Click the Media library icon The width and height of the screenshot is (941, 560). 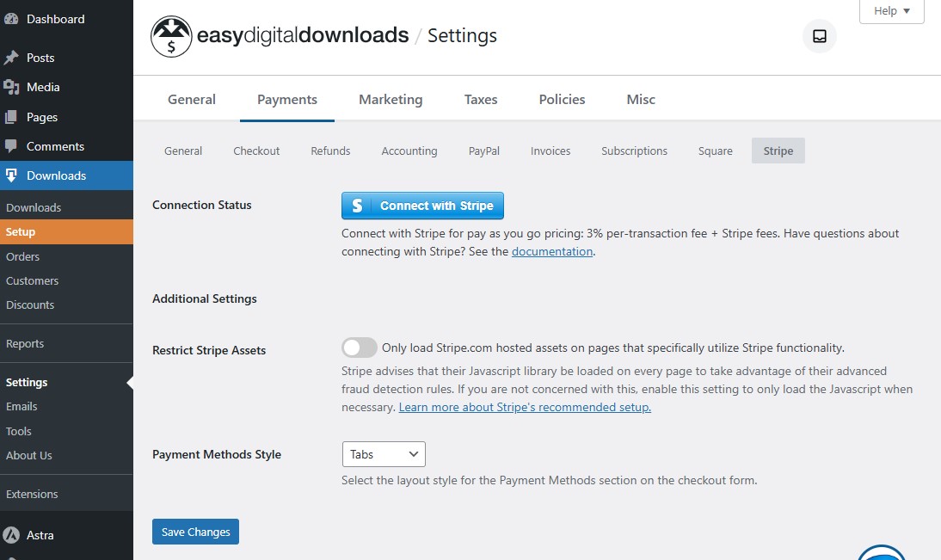(11, 87)
